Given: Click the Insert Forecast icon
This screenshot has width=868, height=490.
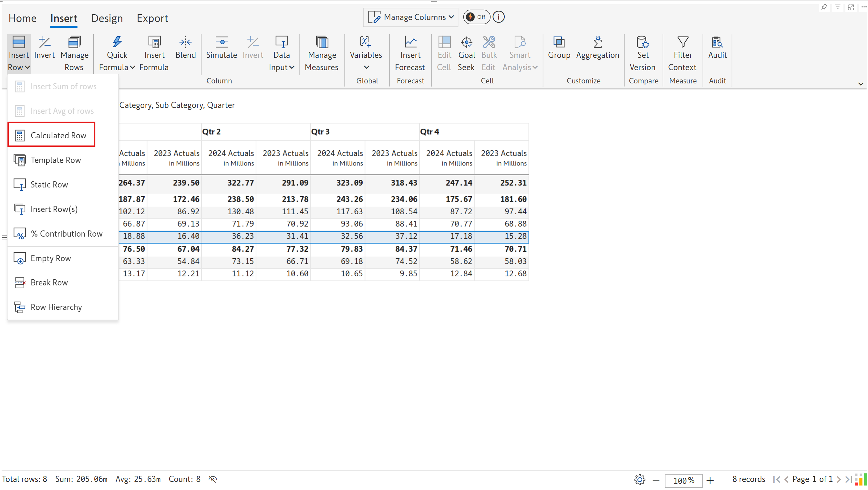Looking at the screenshot, I should (x=410, y=42).
